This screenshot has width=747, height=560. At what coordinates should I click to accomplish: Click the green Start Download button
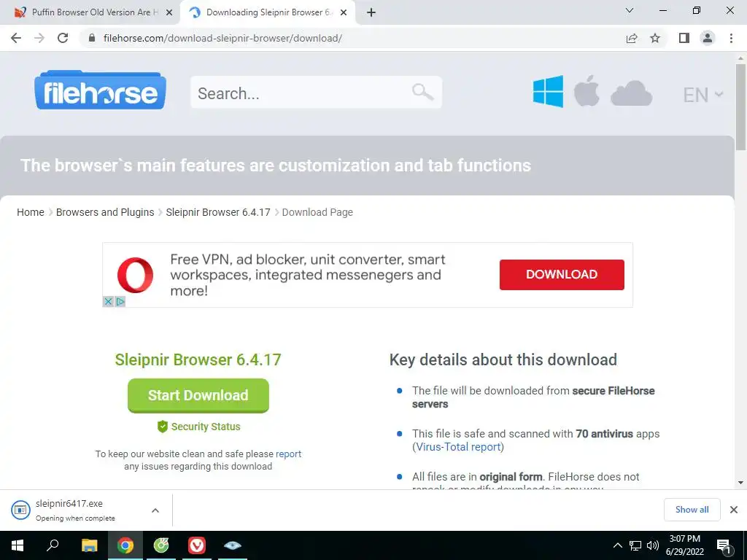(x=198, y=395)
